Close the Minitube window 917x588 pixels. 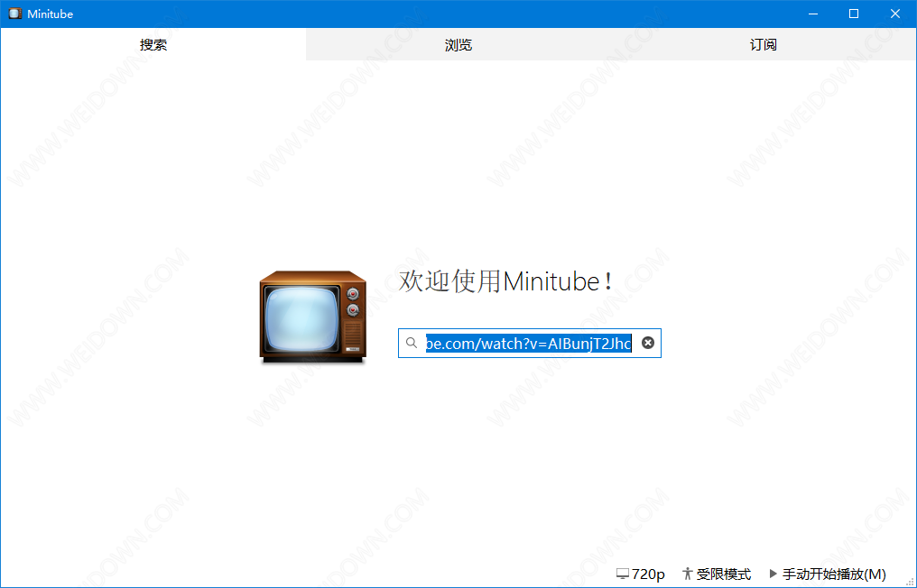[x=895, y=14]
